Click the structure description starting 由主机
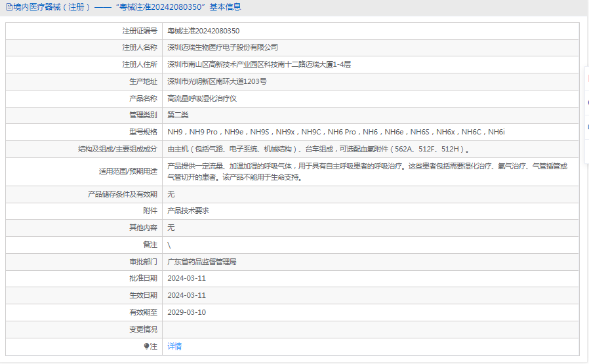The image size is (589, 364). coord(318,149)
